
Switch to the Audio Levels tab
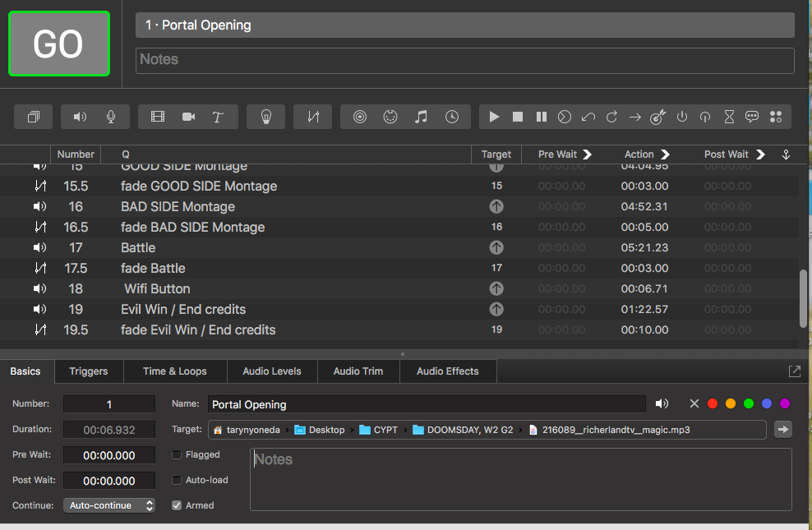[272, 371]
